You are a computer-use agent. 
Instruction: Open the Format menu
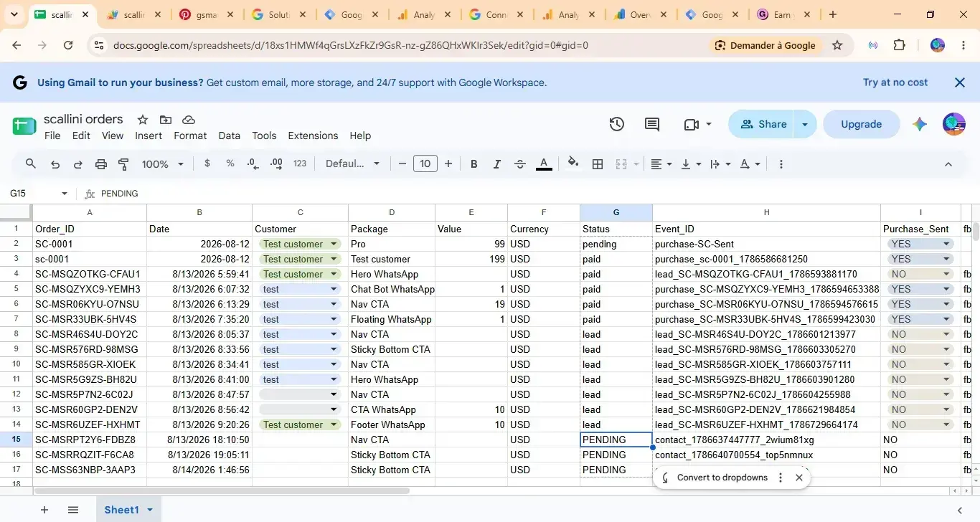(190, 136)
